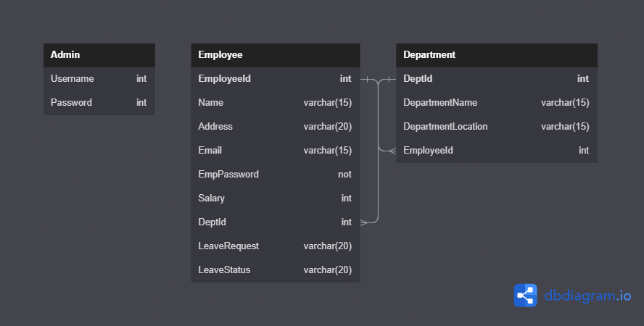This screenshot has height=326, width=644.
Task: Select the Employee table header
Action: [x=276, y=55]
